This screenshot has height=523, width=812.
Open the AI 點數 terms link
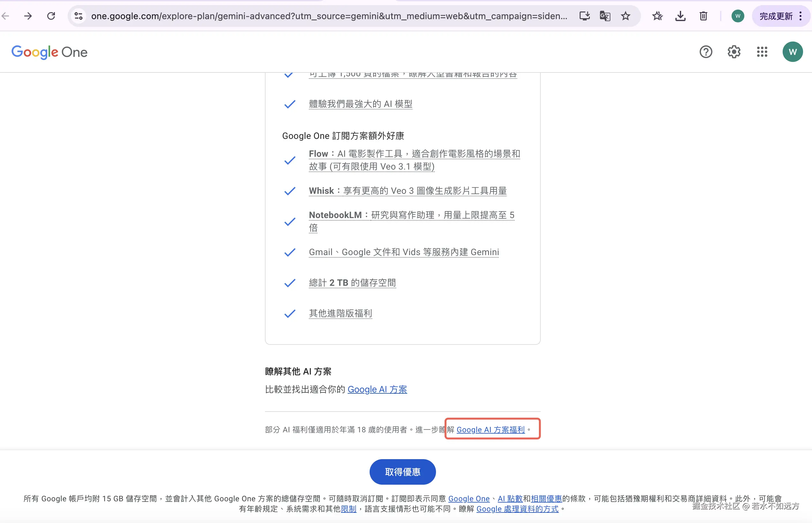510,498
